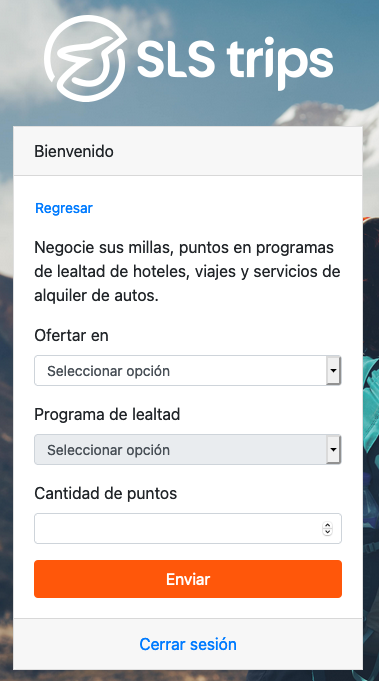This screenshot has width=379, height=681.
Task: Submit the form with the Enviar button
Action: click(188, 579)
